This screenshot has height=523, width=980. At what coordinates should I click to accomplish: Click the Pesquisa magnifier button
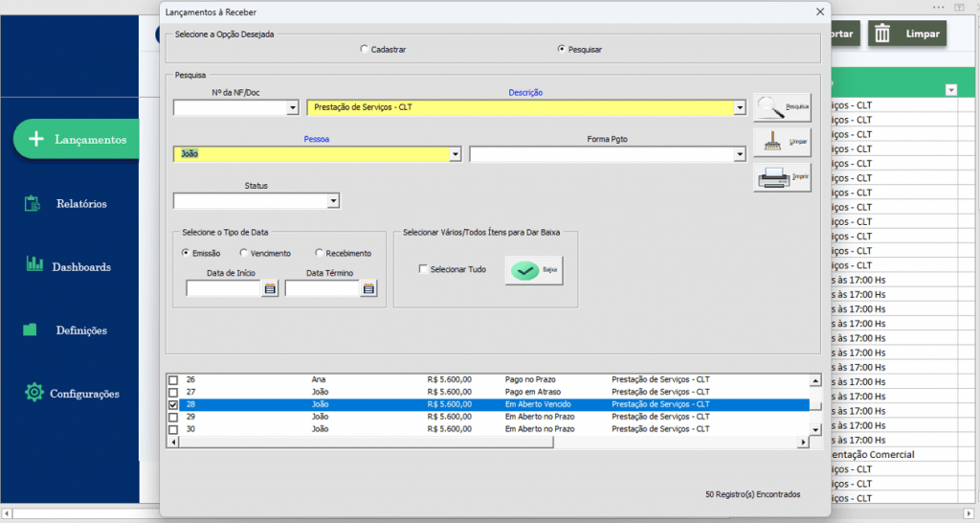(x=782, y=107)
